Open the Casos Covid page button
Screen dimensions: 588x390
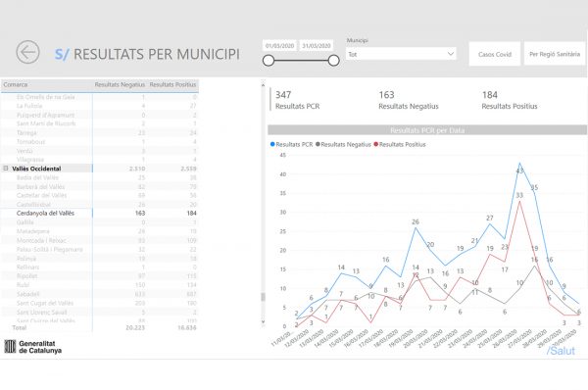[x=495, y=54]
